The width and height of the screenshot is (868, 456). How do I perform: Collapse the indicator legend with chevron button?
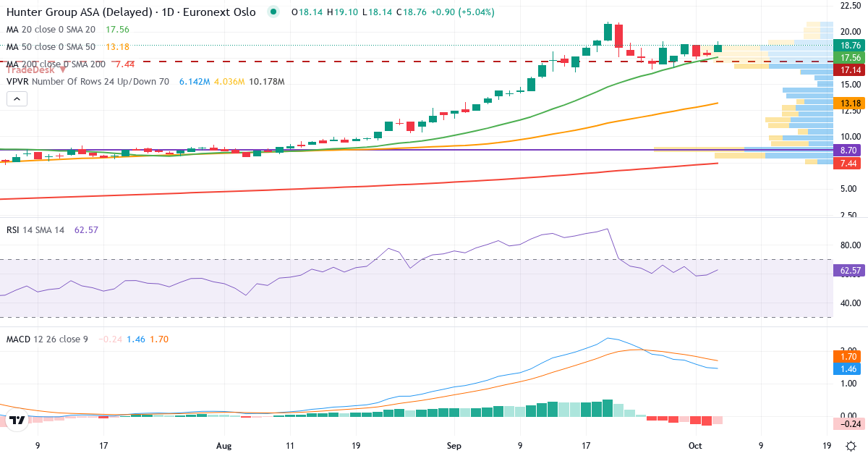(17, 98)
